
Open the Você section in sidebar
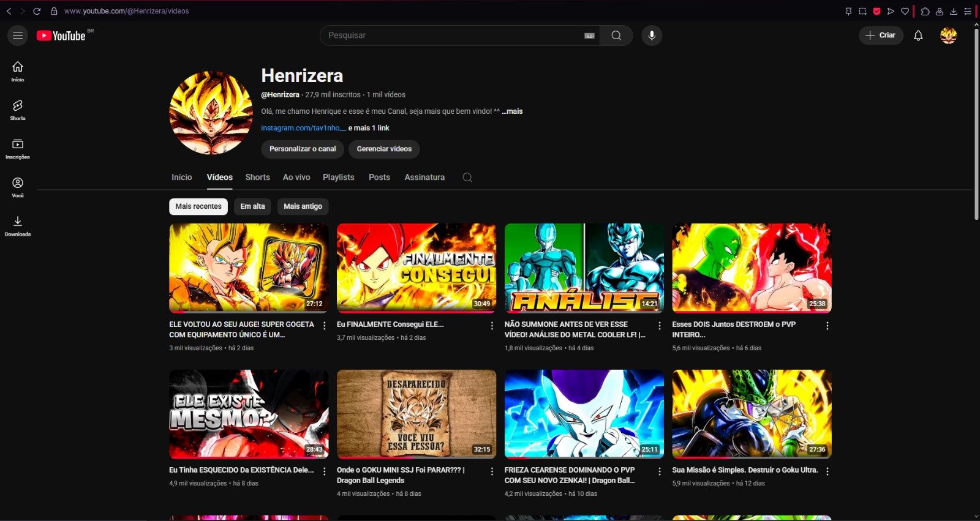pos(18,187)
